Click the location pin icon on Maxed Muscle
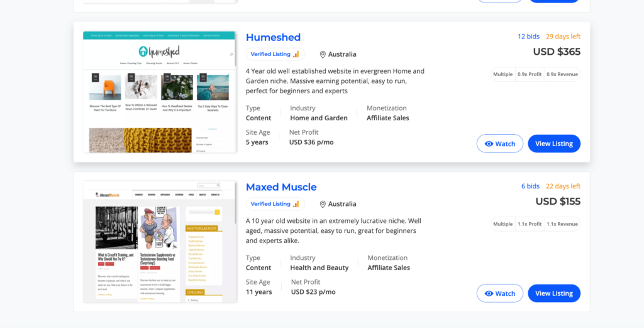The image size is (644, 328). 323,205
